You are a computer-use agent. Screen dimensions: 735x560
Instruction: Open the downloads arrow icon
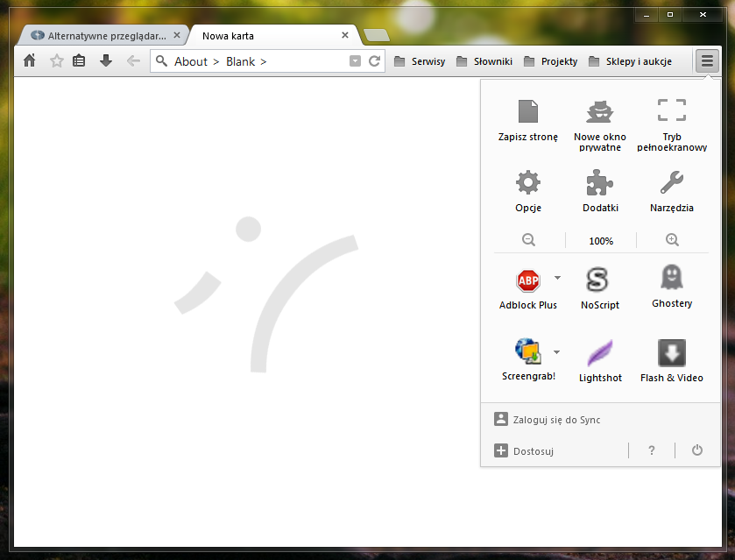point(106,60)
